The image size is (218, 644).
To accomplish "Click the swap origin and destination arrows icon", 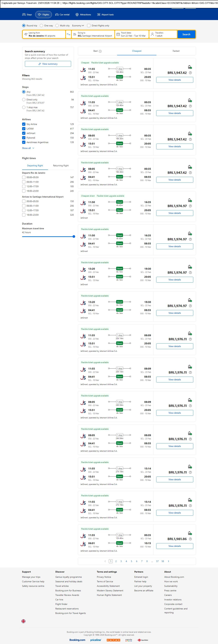I will [69, 34].
